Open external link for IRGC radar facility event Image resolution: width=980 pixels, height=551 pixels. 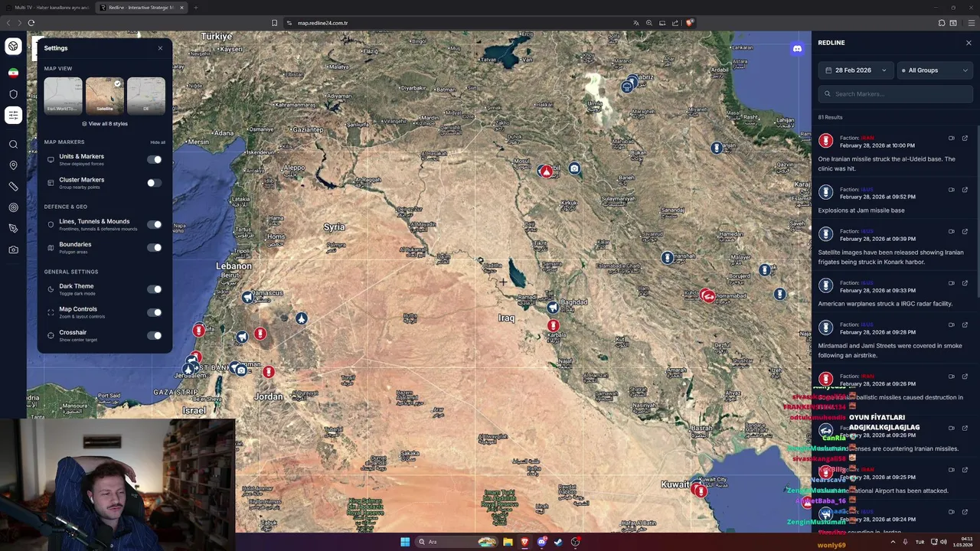tap(965, 283)
